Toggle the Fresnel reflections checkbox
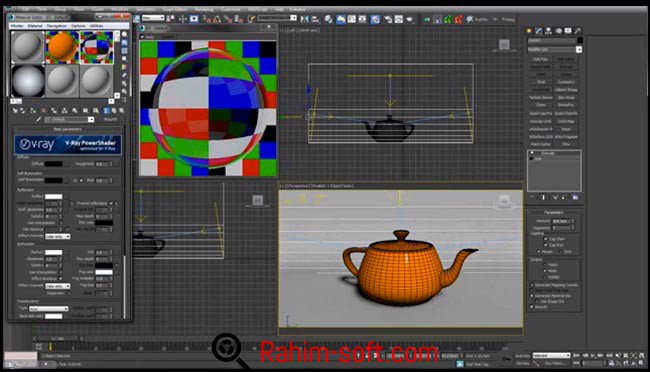650x372 pixels. 111,203
